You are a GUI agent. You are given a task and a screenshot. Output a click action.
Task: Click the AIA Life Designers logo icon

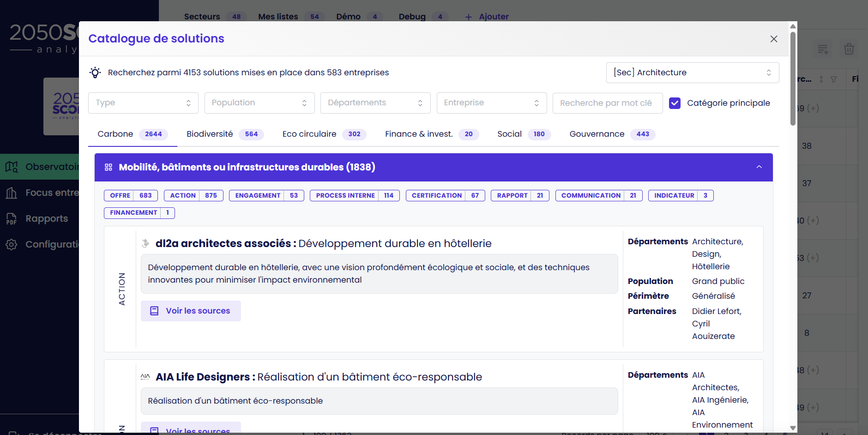(x=145, y=377)
